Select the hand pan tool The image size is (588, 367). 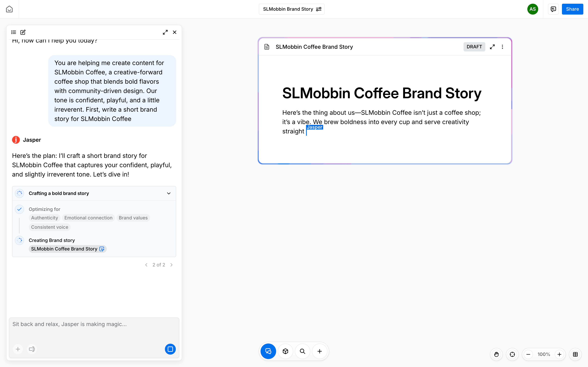[x=496, y=354]
